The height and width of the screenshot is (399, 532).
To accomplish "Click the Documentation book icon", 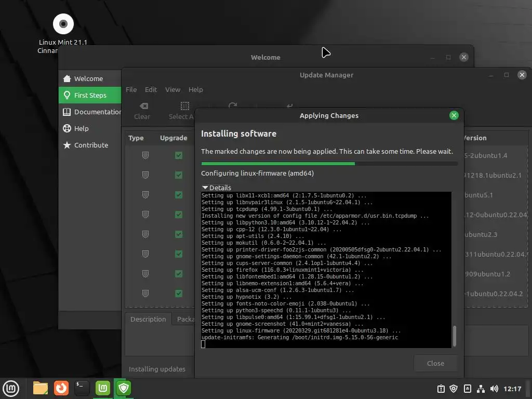I will (x=67, y=112).
